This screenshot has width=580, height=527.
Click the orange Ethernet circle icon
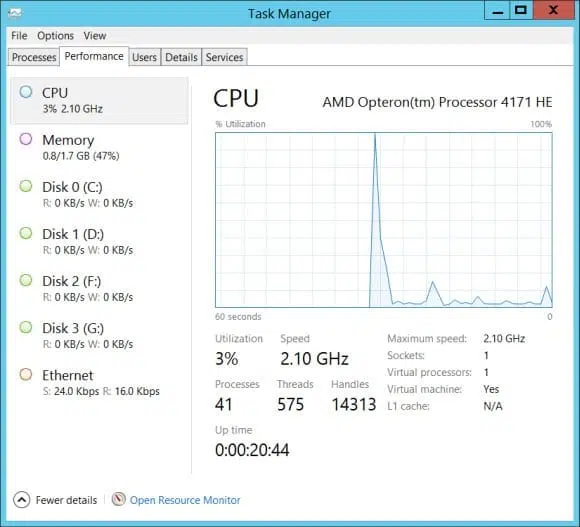pos(26,374)
